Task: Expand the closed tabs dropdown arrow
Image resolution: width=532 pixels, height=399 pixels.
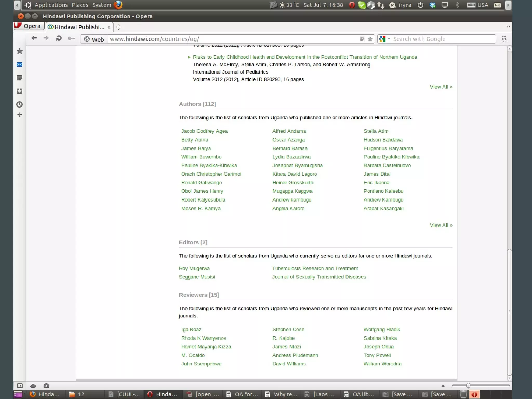Action: point(508,27)
